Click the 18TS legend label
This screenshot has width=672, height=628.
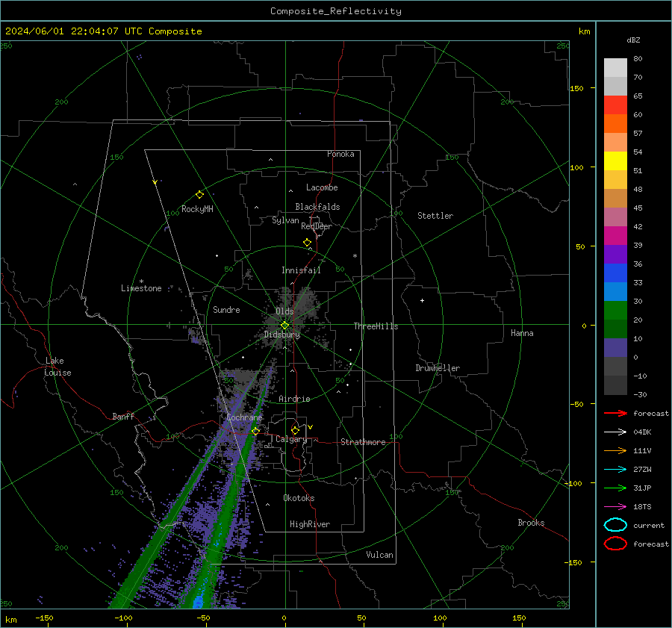[x=642, y=507]
